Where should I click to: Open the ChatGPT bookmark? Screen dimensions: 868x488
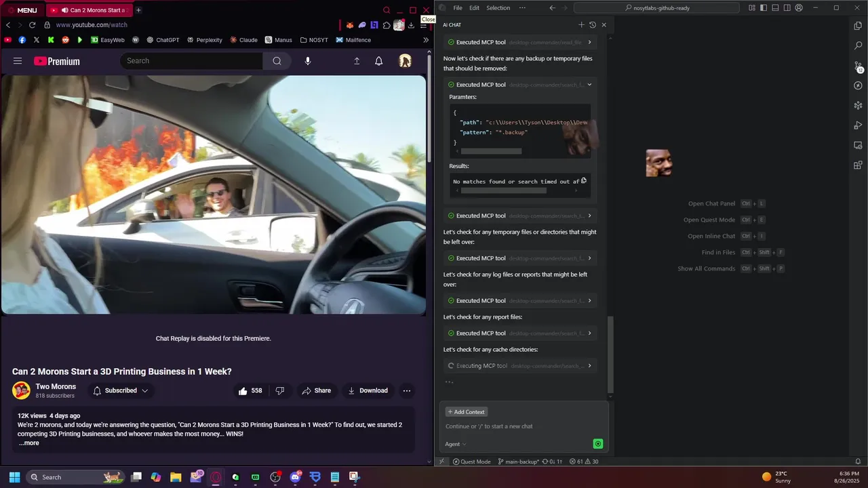(x=163, y=40)
